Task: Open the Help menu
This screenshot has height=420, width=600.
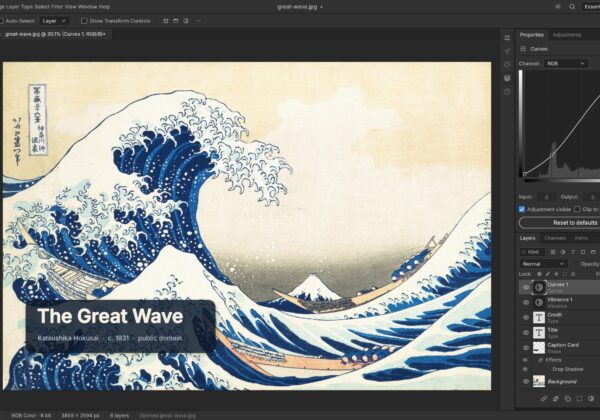Action: click(x=104, y=7)
